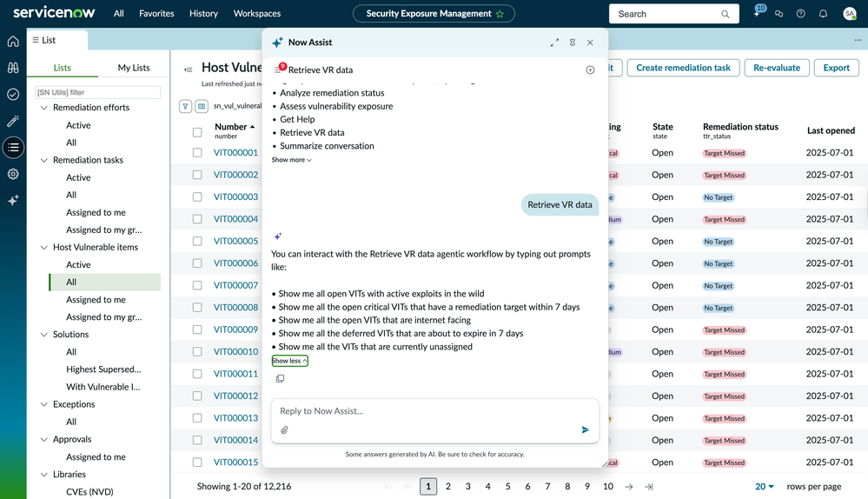Select all rows with header checkbox

197,132
